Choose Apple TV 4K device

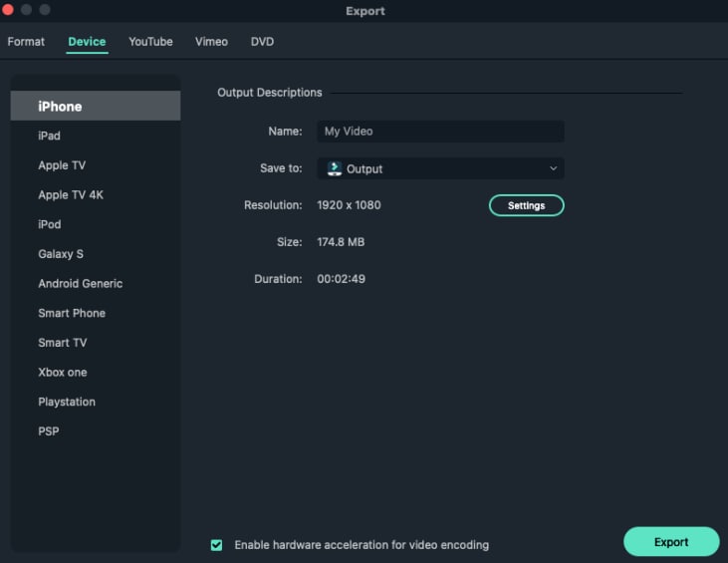(71, 195)
